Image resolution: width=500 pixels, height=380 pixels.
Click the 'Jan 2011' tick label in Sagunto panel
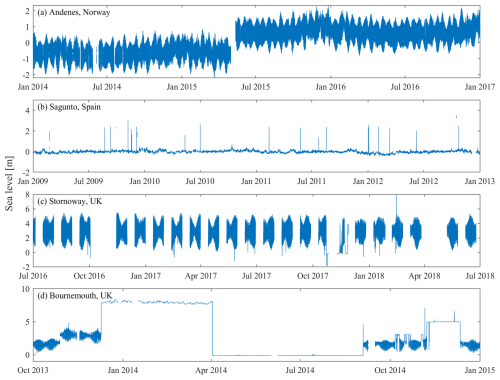(256, 181)
